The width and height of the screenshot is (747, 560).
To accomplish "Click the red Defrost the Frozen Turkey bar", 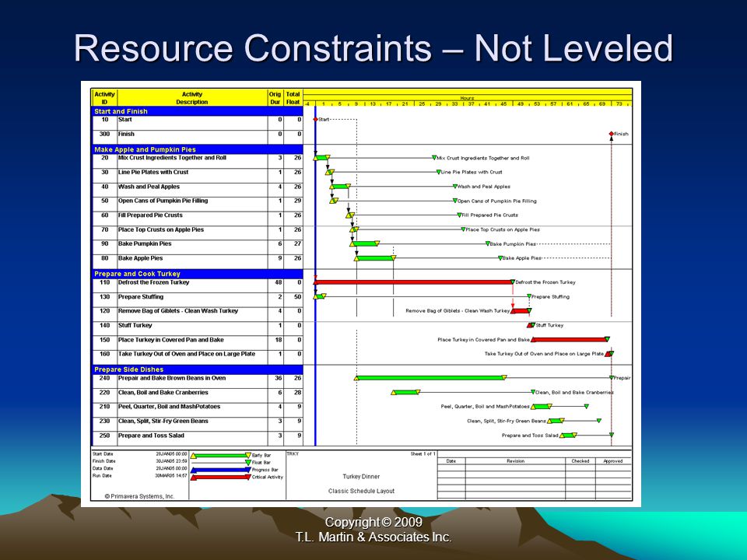I will 413,282.
